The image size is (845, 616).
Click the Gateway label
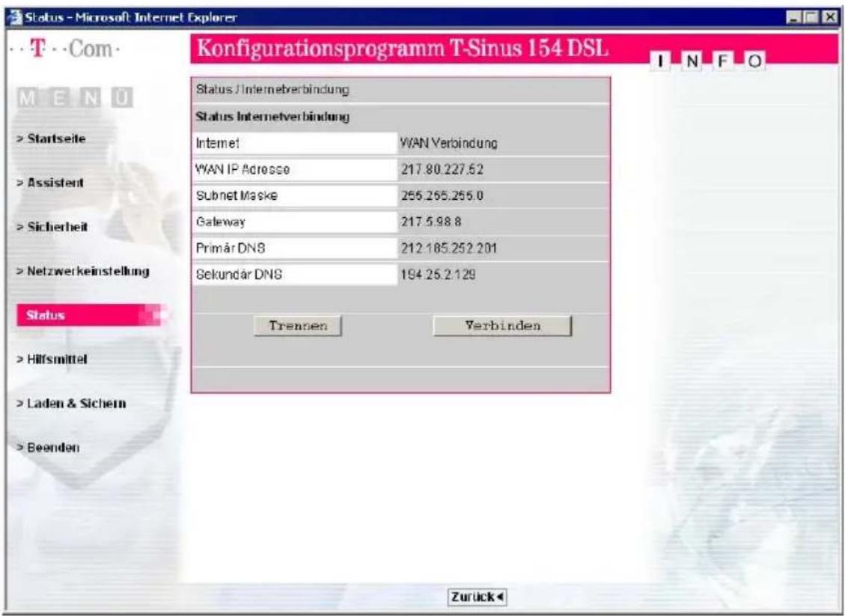pyautogui.click(x=220, y=222)
